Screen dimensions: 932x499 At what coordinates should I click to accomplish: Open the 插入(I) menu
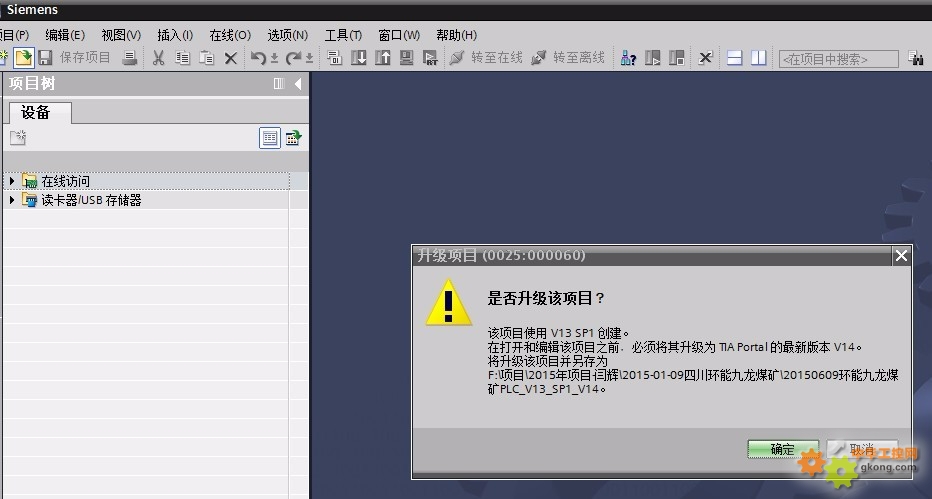pyautogui.click(x=175, y=35)
